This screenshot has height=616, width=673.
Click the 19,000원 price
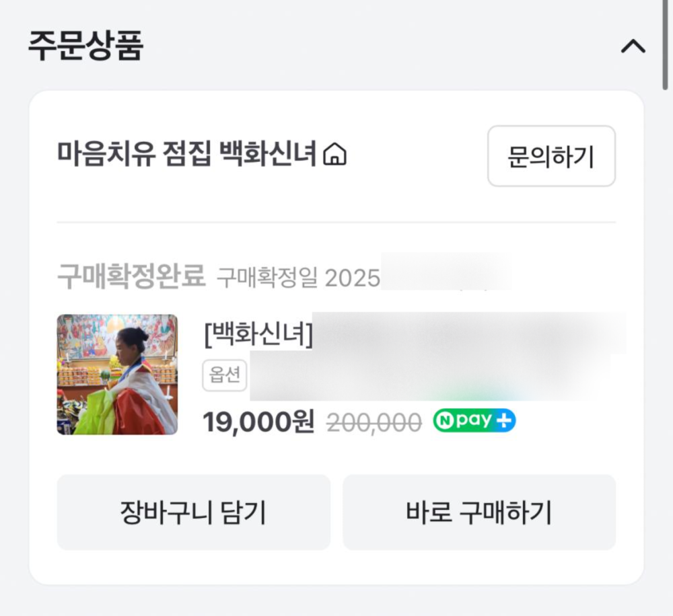(x=258, y=422)
